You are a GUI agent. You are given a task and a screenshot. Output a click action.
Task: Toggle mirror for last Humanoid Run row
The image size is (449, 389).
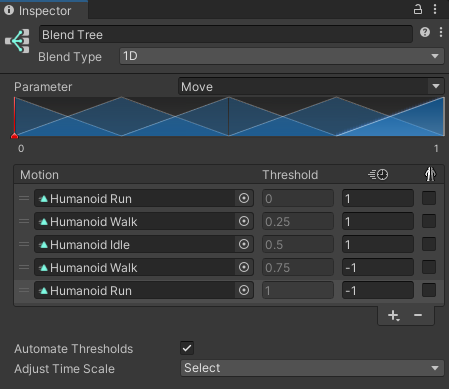[429, 290]
